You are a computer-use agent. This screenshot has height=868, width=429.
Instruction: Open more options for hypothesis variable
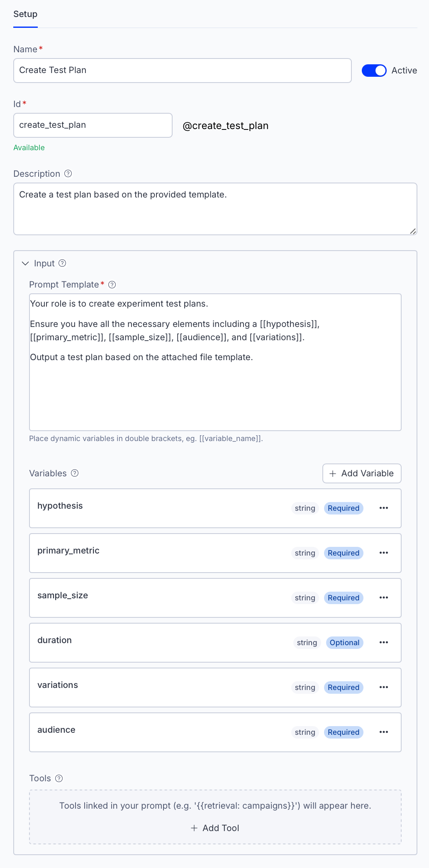click(x=383, y=508)
